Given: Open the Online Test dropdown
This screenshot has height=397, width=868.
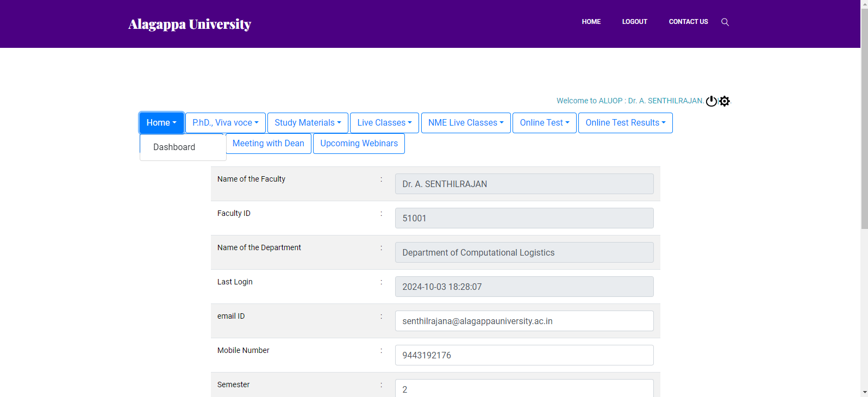Looking at the screenshot, I should pyautogui.click(x=544, y=123).
